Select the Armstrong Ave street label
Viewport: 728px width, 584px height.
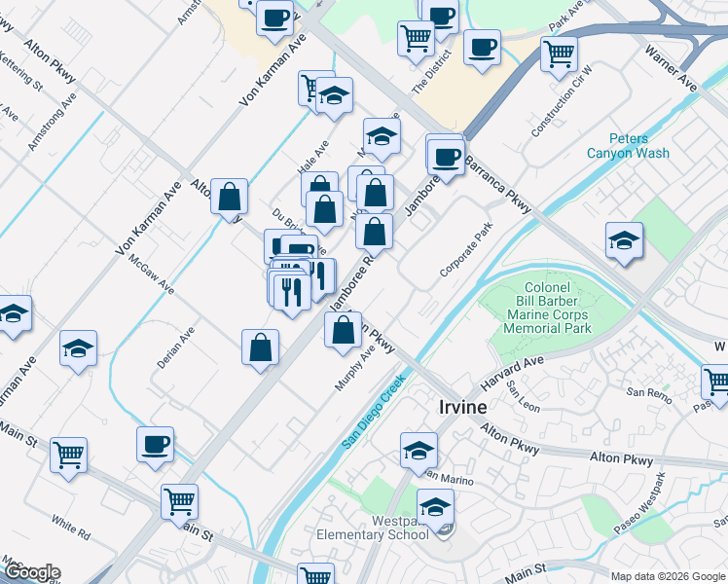[52, 122]
